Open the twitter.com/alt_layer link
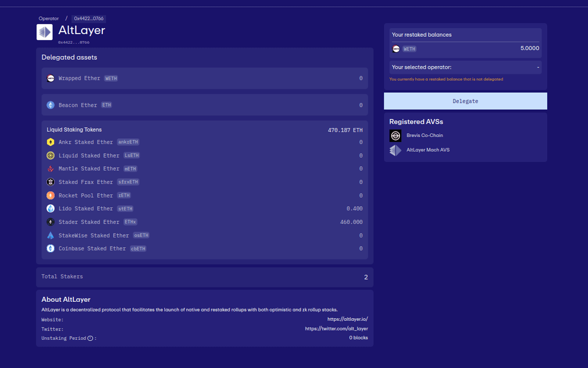 pos(336,329)
